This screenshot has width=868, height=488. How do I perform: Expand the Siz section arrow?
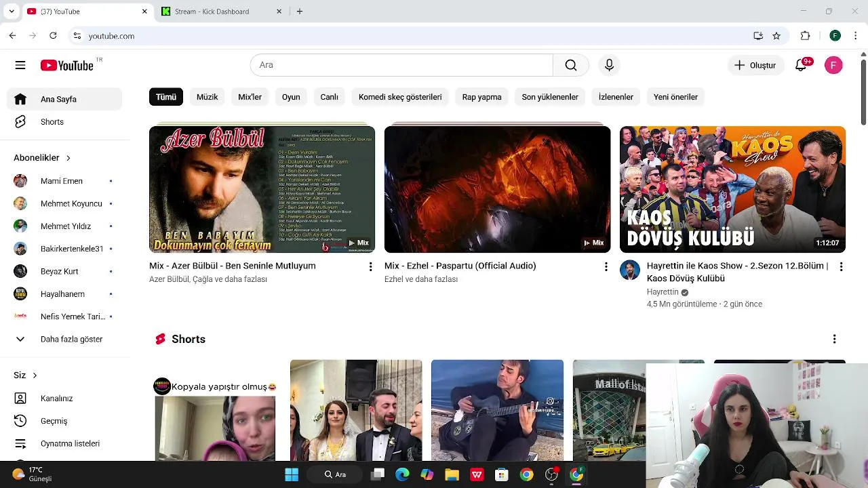[x=35, y=375]
